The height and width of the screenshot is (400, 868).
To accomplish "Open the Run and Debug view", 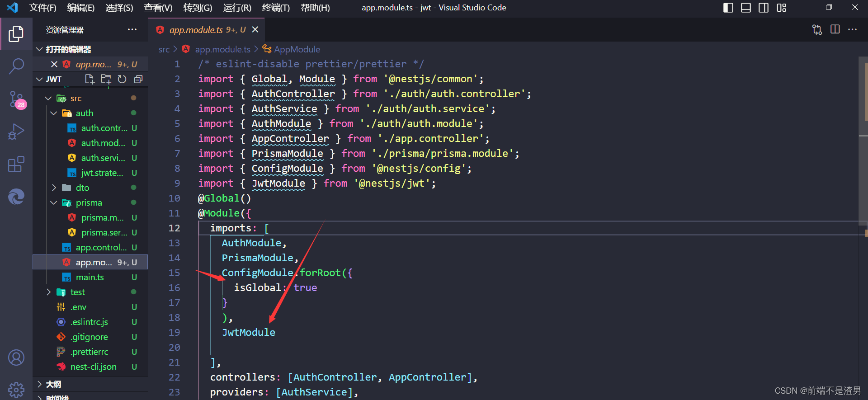I will point(16,132).
